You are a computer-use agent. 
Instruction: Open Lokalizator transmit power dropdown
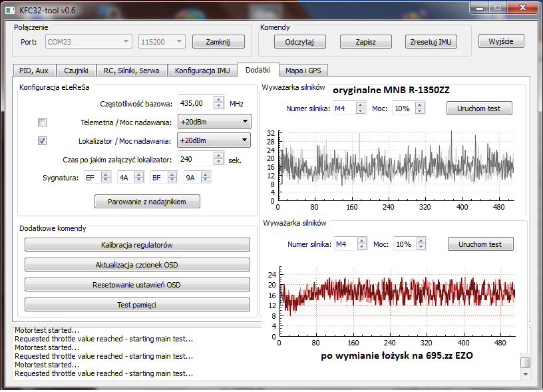[x=214, y=140]
